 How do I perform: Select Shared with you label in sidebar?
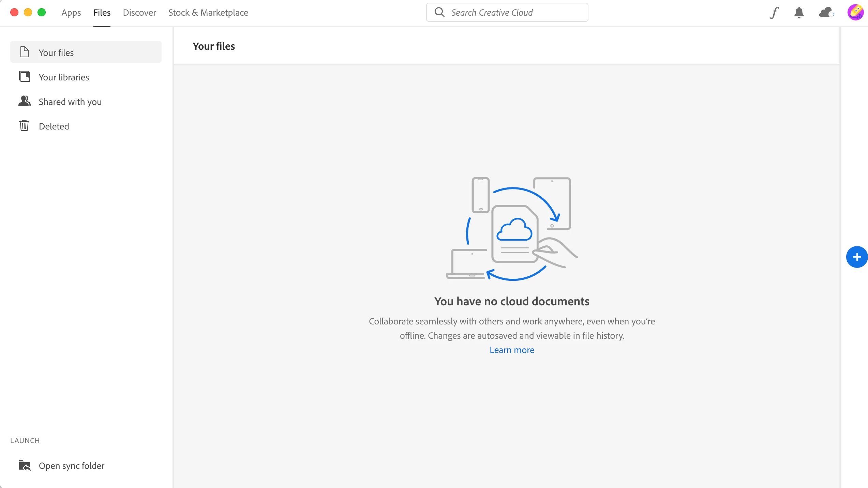[x=70, y=102]
